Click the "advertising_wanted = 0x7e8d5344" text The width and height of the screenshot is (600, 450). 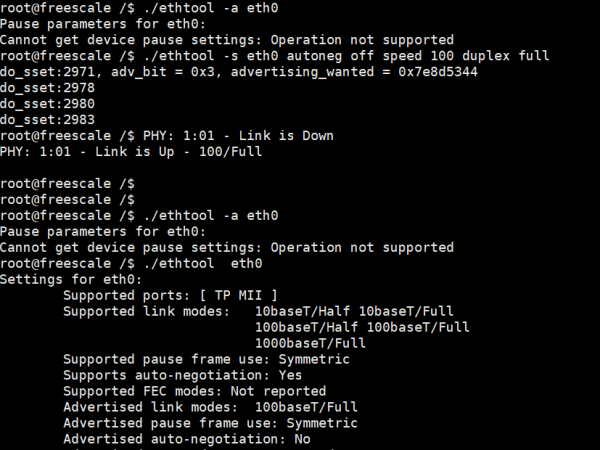pyautogui.click(x=370, y=71)
